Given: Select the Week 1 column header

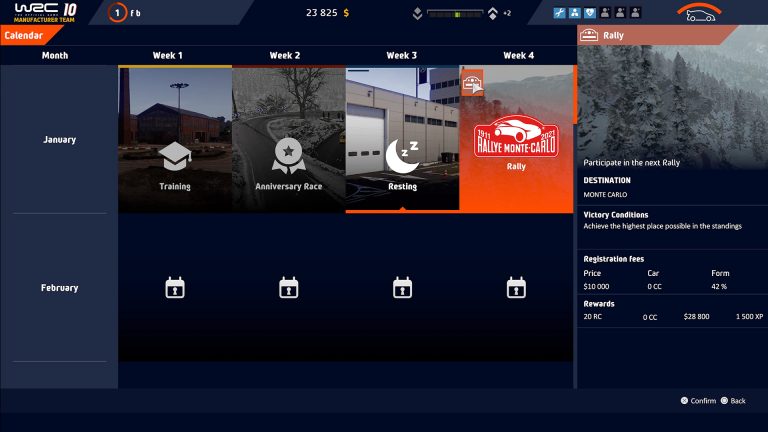Looking at the screenshot, I should (168, 55).
